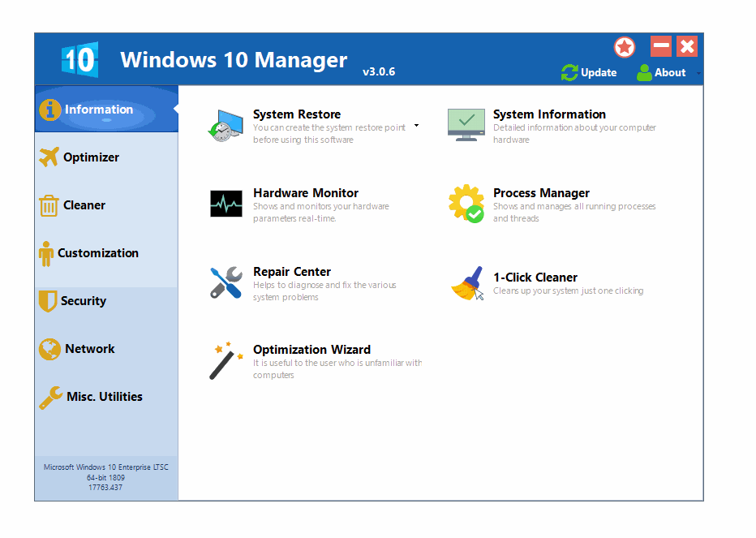Select the Misc. Utilities tab

click(x=106, y=396)
